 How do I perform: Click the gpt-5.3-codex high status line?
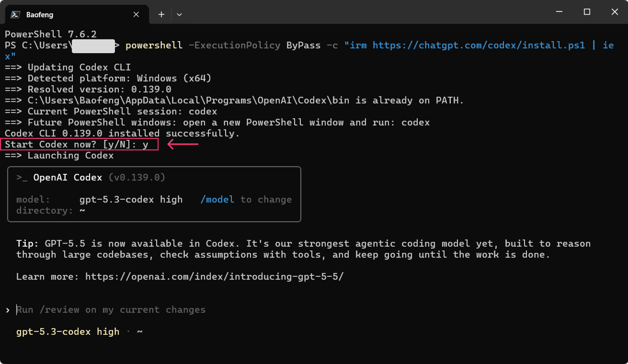(68, 332)
